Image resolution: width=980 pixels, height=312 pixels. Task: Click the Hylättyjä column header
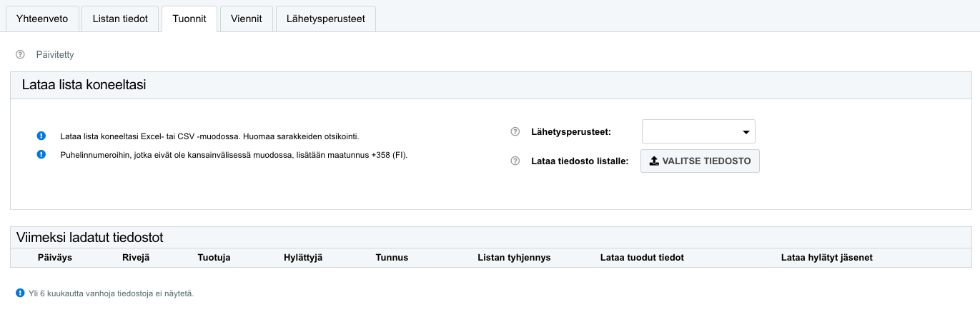(x=303, y=257)
